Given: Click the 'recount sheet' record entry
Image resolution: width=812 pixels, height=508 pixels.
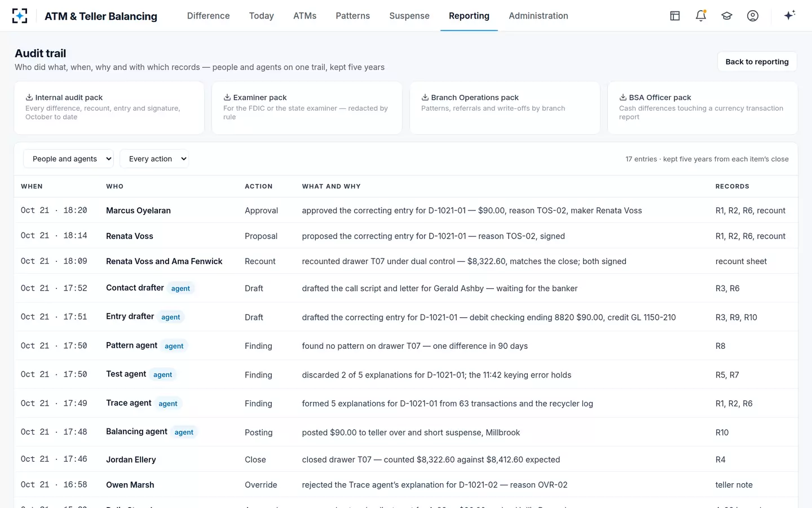Looking at the screenshot, I should [741, 261].
